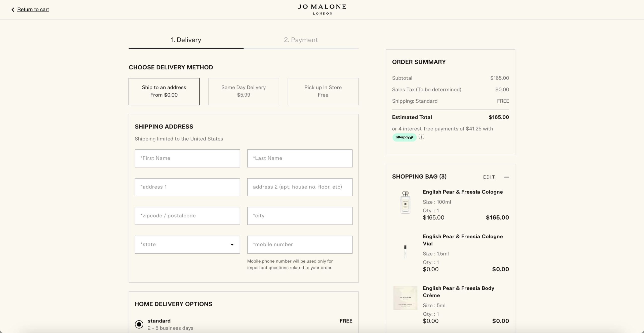This screenshot has width=644, height=333.
Task: Select the standard delivery radio button
Action: pos(139,324)
